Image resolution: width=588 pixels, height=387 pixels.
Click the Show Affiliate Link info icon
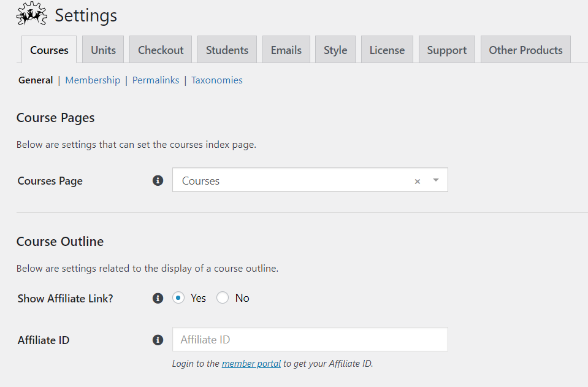[x=158, y=298]
